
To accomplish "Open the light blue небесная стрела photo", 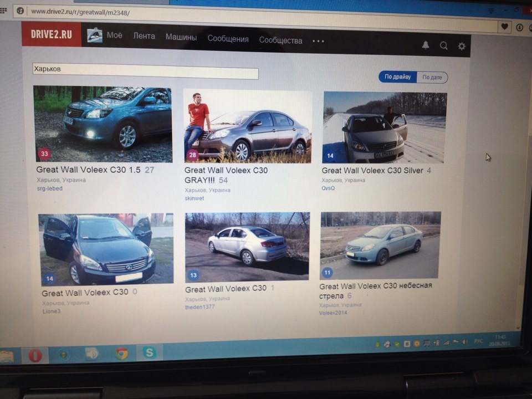I will [380, 245].
